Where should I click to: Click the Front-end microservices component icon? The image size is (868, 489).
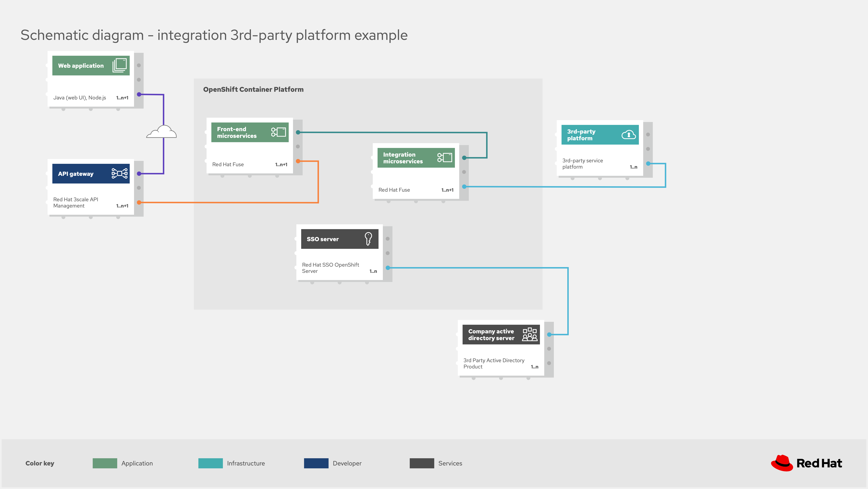[279, 132]
